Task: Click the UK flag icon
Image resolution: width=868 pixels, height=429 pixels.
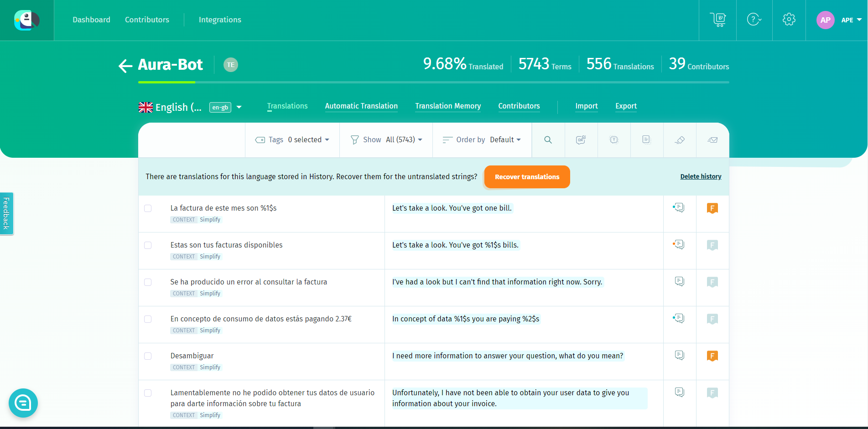Action: coord(146,107)
